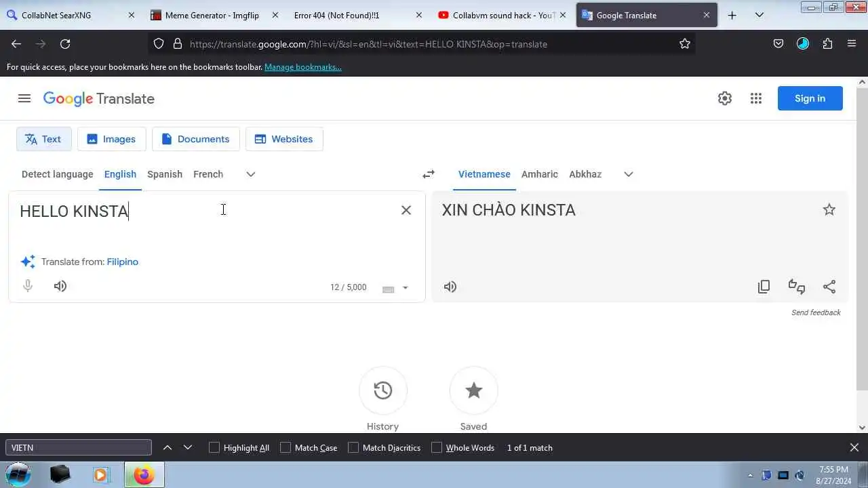Open Manage bookmarks link
The height and width of the screenshot is (488, 868).
303,67
